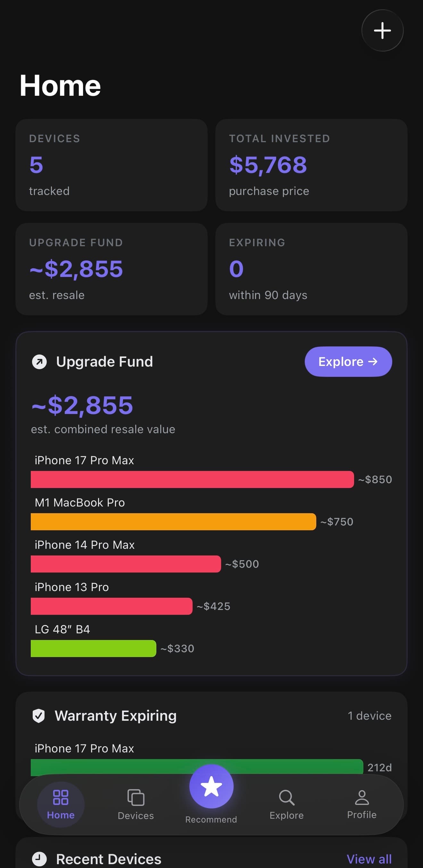
Task: Open the Total Invested card
Action: pyautogui.click(x=311, y=165)
